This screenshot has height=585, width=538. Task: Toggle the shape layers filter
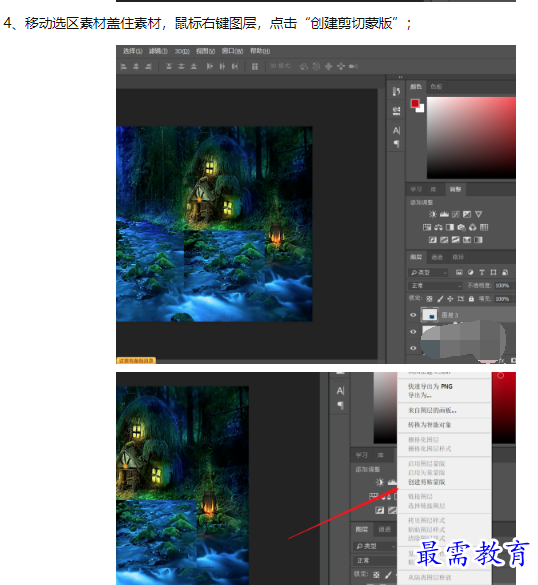(493, 272)
